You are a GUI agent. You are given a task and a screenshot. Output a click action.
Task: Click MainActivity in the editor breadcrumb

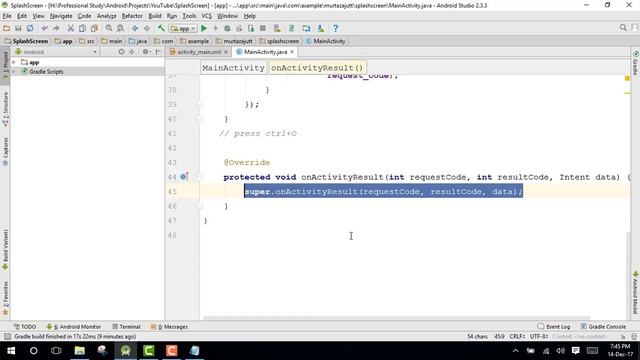pyautogui.click(x=233, y=68)
